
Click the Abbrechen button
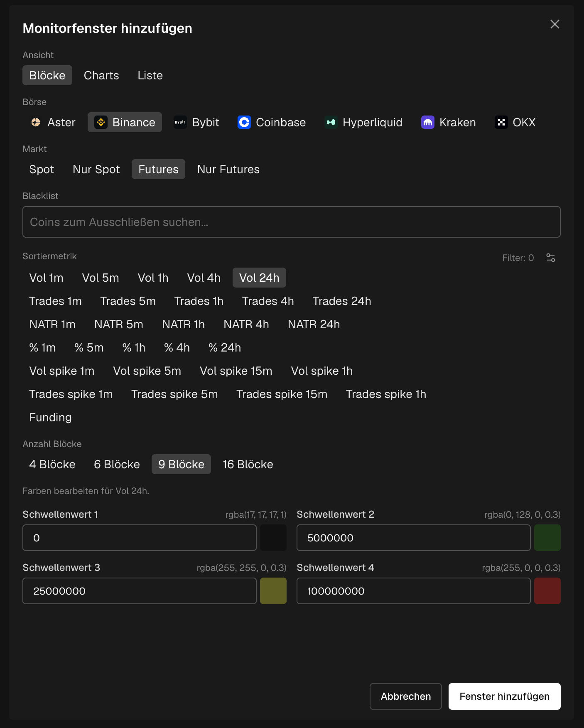tap(406, 696)
